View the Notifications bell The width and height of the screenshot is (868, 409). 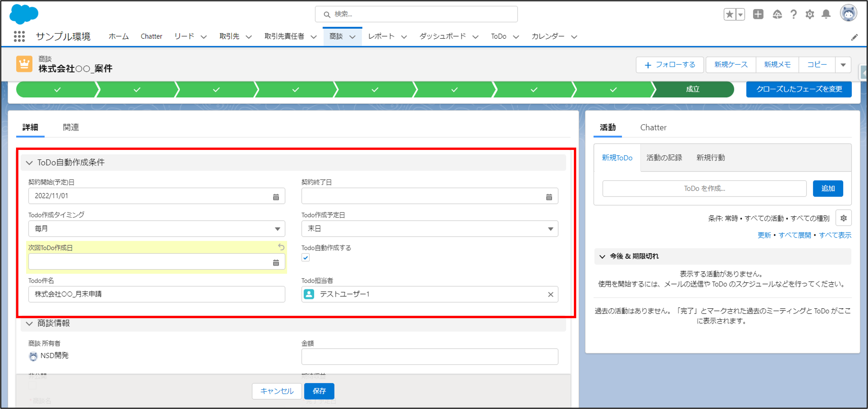(826, 14)
